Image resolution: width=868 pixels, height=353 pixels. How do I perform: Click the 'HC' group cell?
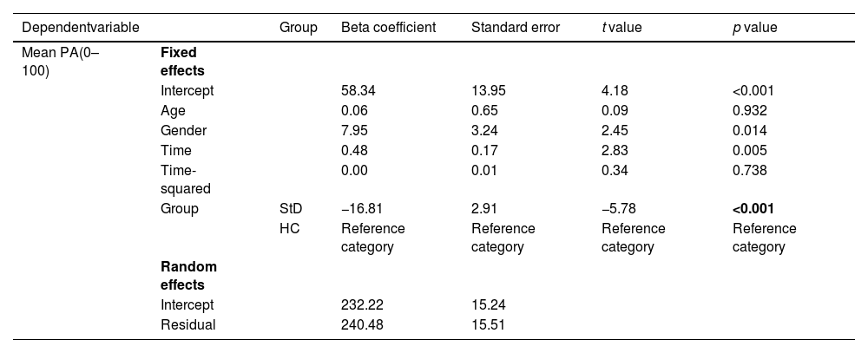pyautogui.click(x=289, y=229)
